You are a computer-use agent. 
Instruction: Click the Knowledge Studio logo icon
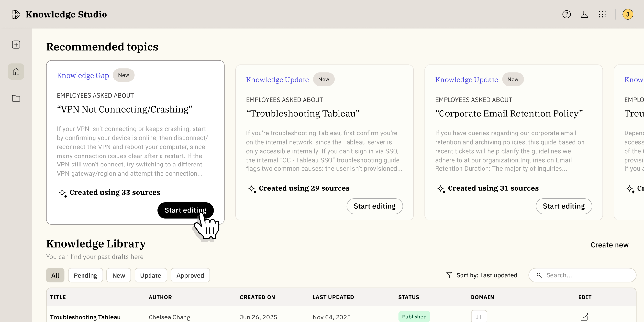coord(16,14)
